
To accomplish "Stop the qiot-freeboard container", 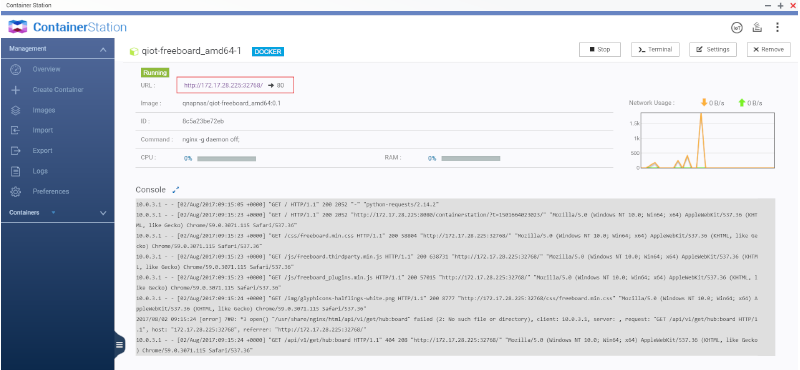I will click(x=600, y=50).
